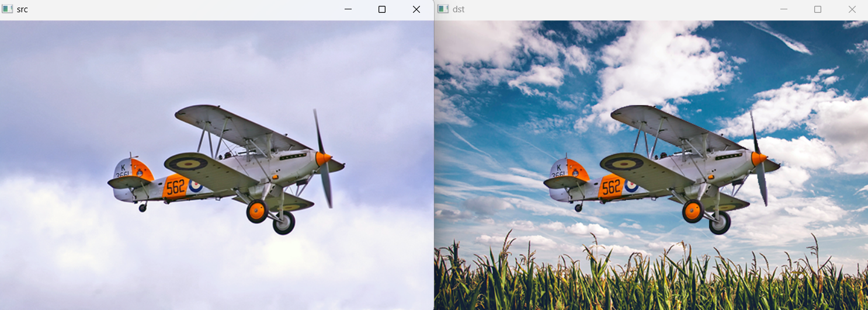
Task: Maximize the dst window
Action: pos(818,9)
